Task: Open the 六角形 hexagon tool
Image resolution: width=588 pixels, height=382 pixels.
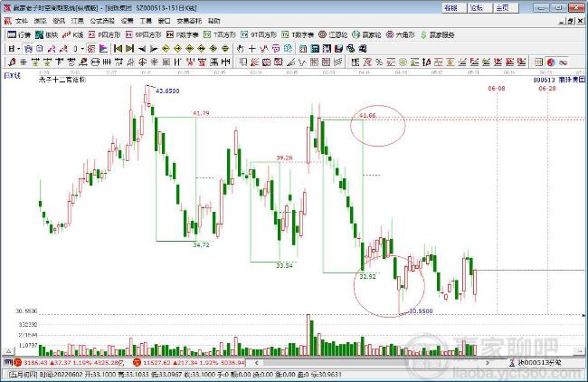Action: [x=401, y=35]
